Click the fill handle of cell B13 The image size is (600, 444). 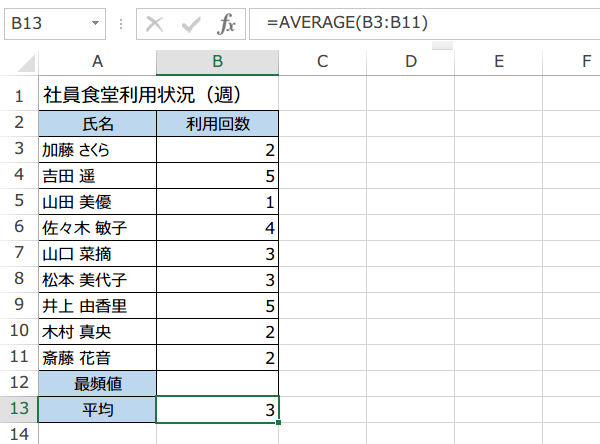[x=279, y=423]
